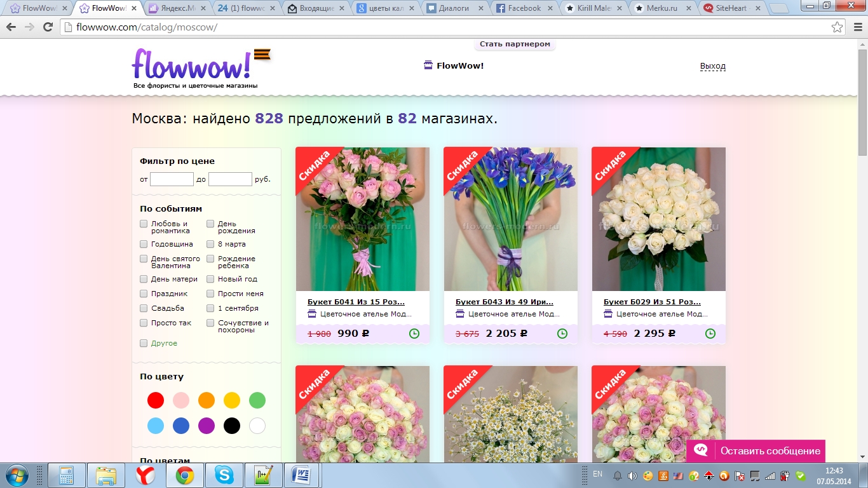
Task: Select the red color swatch
Action: tap(156, 400)
